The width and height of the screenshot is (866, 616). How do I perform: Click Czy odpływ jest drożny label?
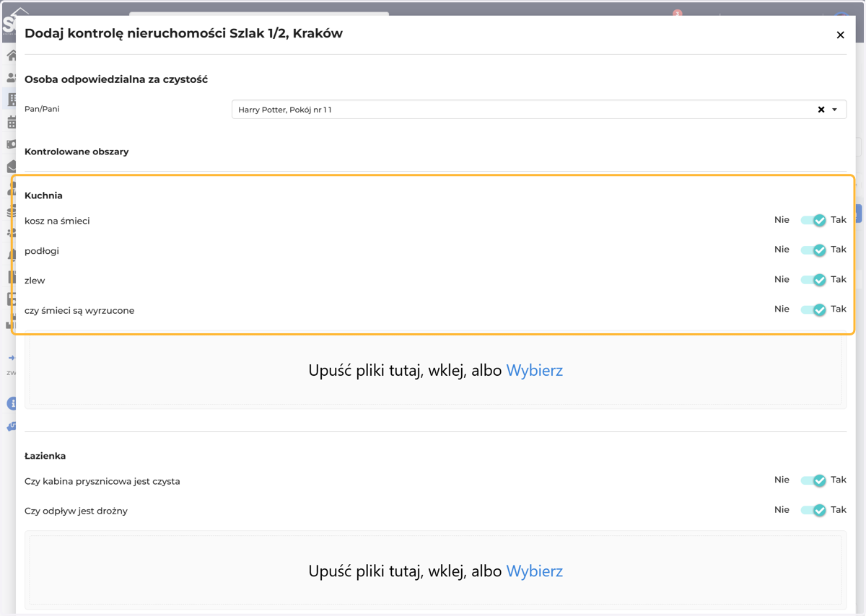pos(76,511)
